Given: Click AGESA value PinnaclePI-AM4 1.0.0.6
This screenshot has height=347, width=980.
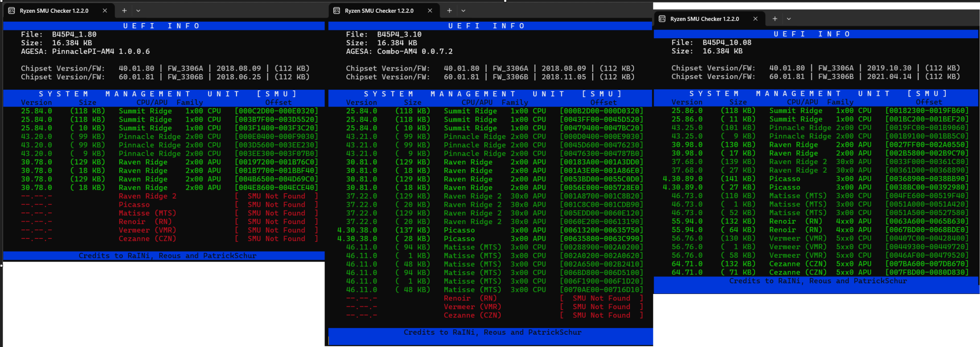Looking at the screenshot, I should click(101, 52).
